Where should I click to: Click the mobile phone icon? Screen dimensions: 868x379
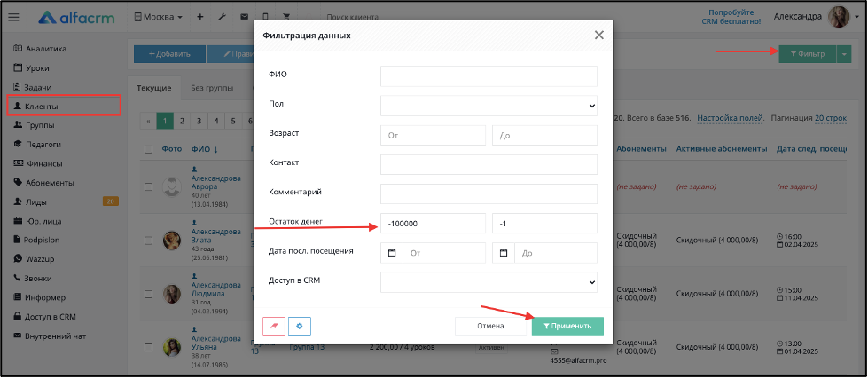coord(266,17)
